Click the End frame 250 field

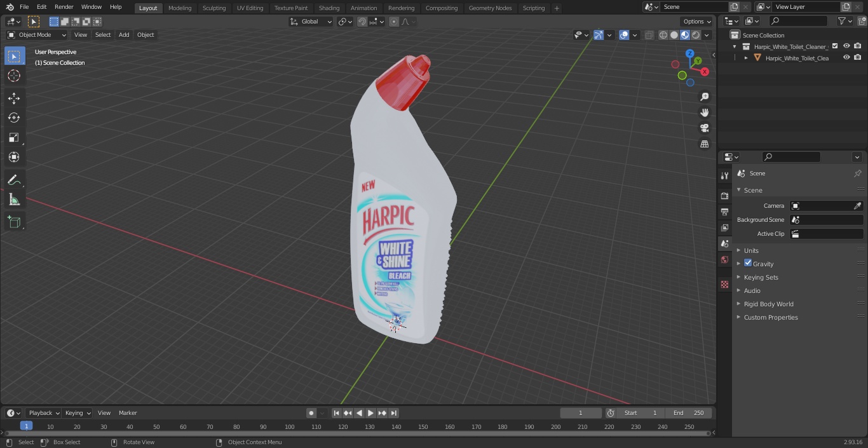[x=688, y=413]
